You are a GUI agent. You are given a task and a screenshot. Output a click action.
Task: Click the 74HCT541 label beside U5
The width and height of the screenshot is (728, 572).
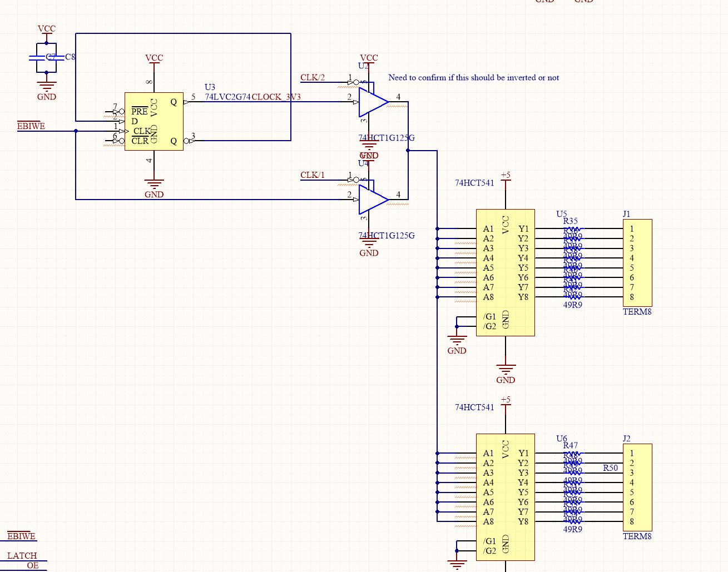click(x=474, y=183)
